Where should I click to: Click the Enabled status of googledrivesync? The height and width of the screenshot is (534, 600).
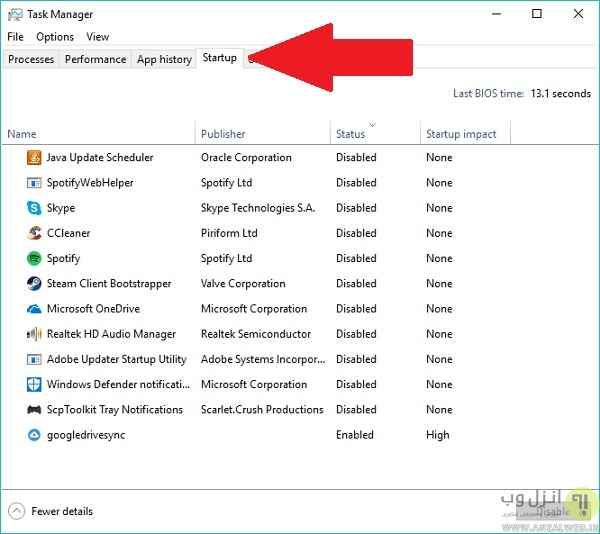(x=355, y=435)
